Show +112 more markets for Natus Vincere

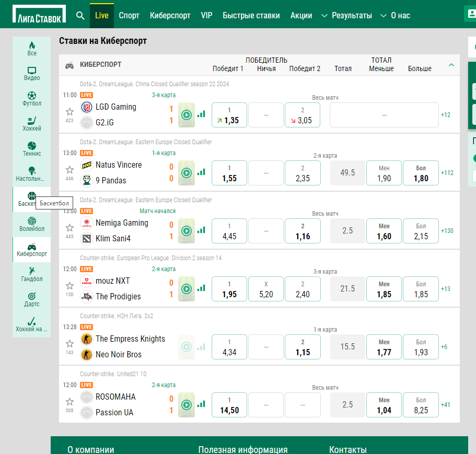(447, 173)
